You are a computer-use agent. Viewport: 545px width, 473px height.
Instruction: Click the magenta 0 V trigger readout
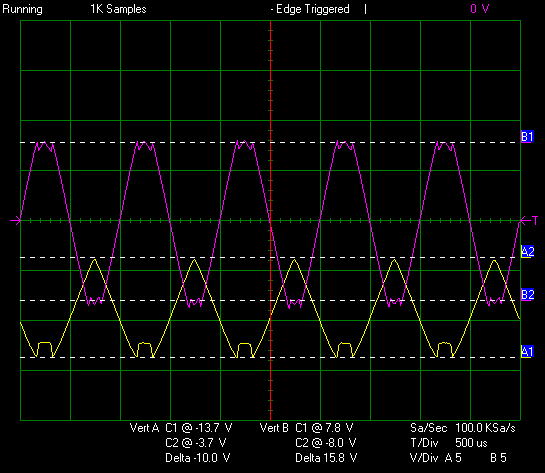click(x=480, y=9)
